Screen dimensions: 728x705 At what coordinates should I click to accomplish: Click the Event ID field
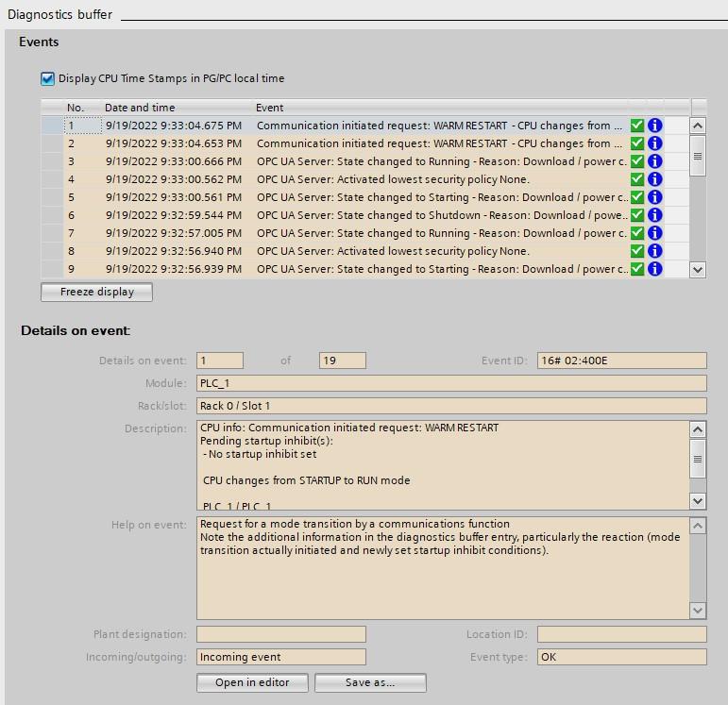coord(621,361)
